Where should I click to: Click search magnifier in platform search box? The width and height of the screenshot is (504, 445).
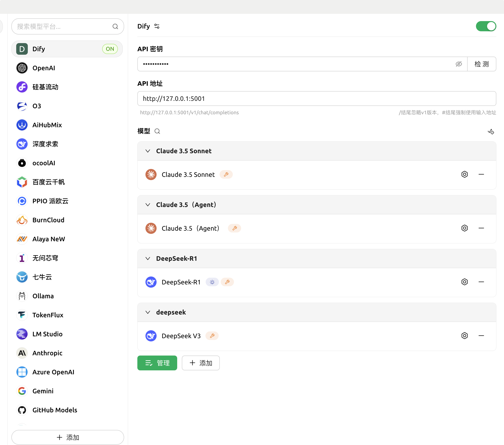(x=115, y=26)
